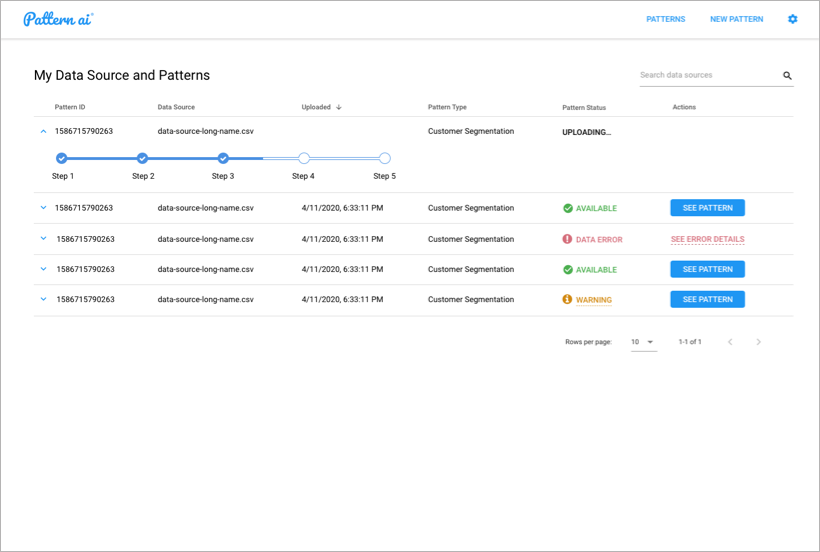Click See Pattern in the Warning row
820x552 pixels.
(707, 299)
